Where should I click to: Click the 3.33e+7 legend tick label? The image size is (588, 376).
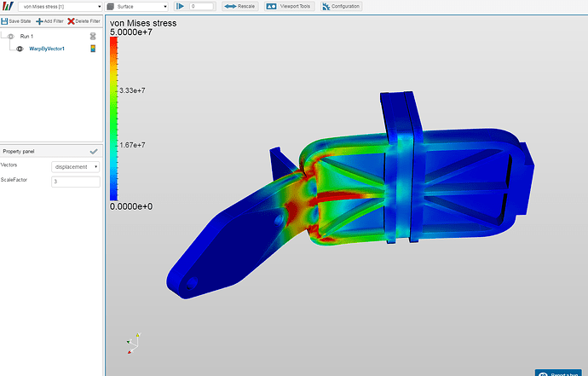point(132,90)
